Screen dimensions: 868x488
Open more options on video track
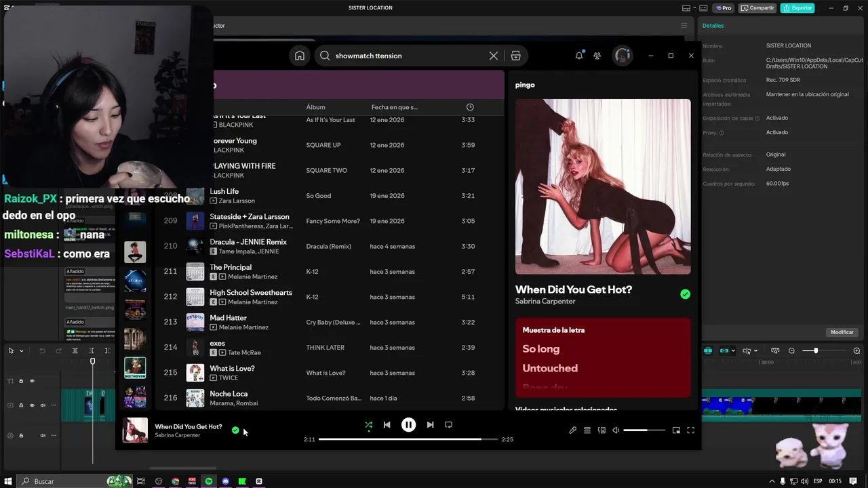coord(54,405)
